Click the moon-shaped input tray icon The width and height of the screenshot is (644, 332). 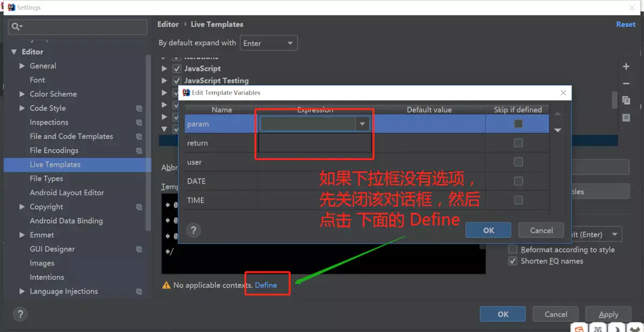616,328
